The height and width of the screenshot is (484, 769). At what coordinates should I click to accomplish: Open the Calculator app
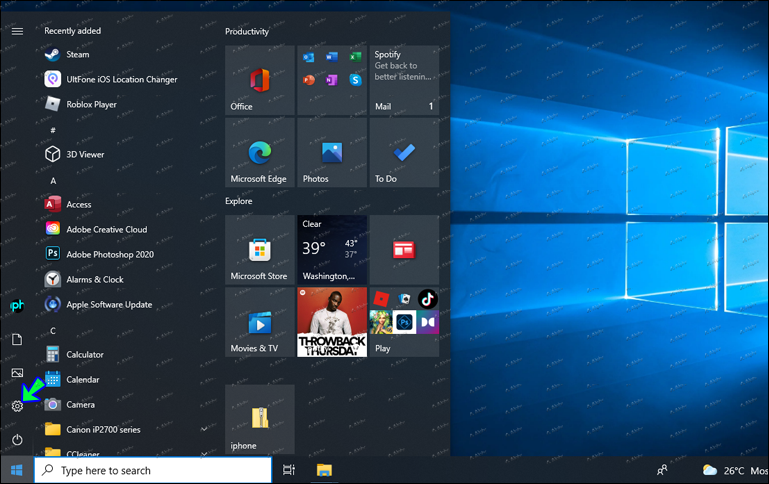coord(84,355)
